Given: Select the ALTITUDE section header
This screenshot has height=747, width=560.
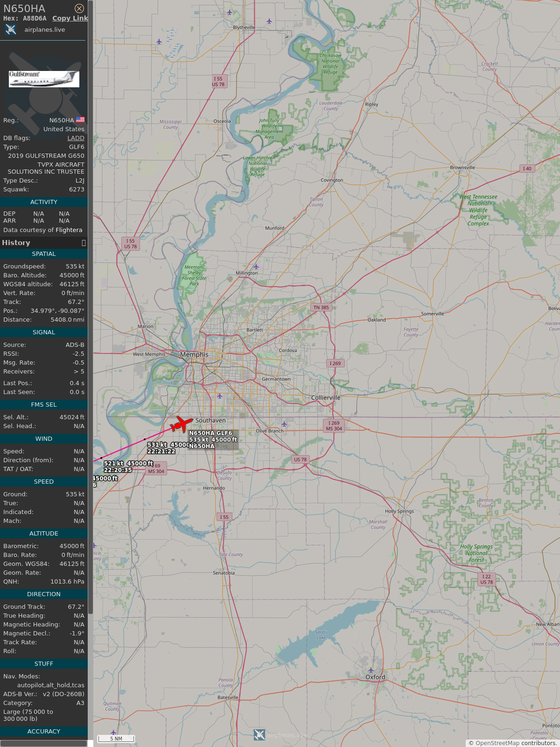Looking at the screenshot, I should (44, 534).
